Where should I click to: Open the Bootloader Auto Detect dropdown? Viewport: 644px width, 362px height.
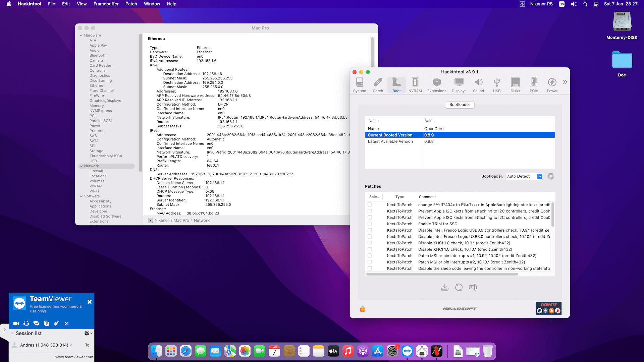(x=539, y=176)
